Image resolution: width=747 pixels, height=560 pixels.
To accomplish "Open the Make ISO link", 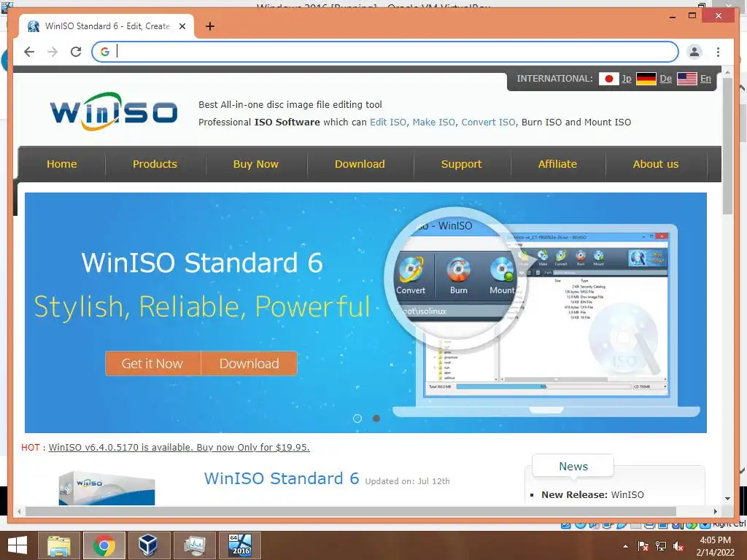I will [433, 122].
